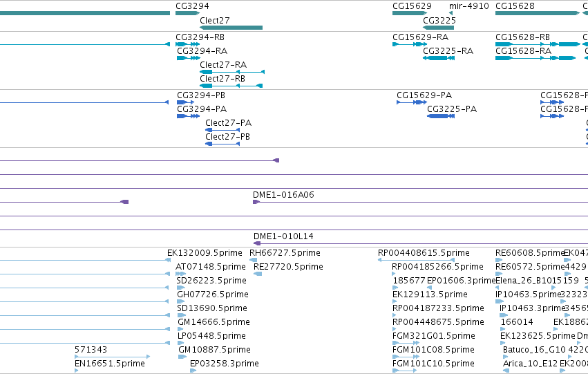This screenshot has height=374, width=588.
Task: Click the RH66727.5prime EST marker
Action: 254,260
